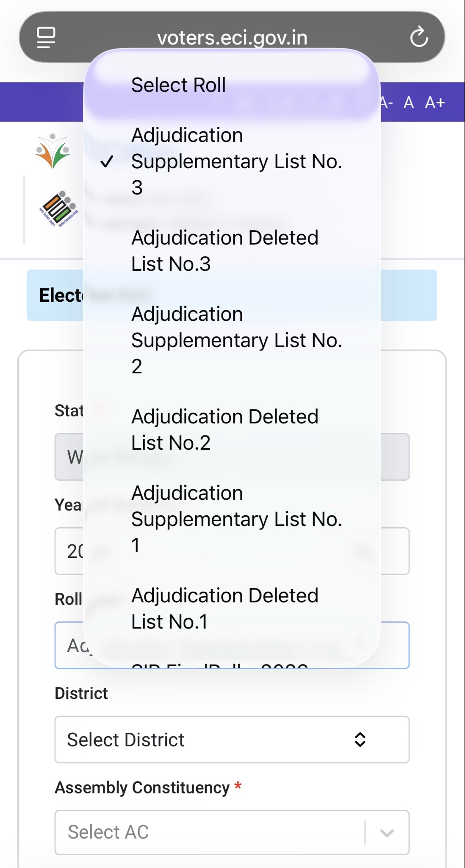Image resolution: width=465 pixels, height=868 pixels.
Task: Tap the Select District up-down arrows
Action: pos(360,740)
